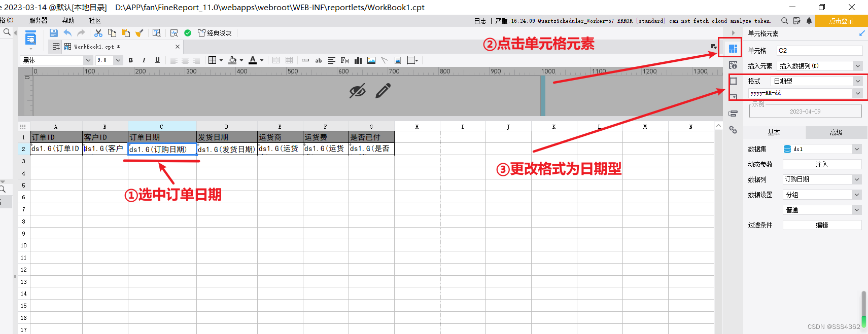Viewport: 868px width, 334px height.
Task: Click the select-all corner of the grid
Action: [23, 126]
